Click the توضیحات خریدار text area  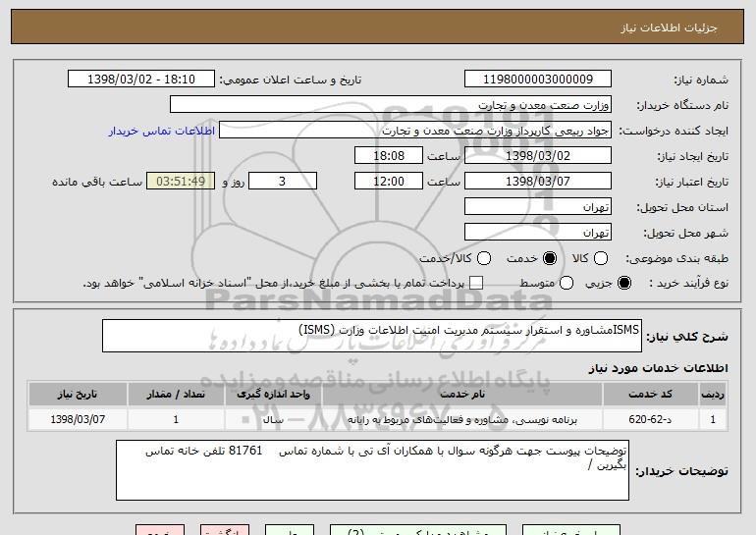click(x=372, y=470)
